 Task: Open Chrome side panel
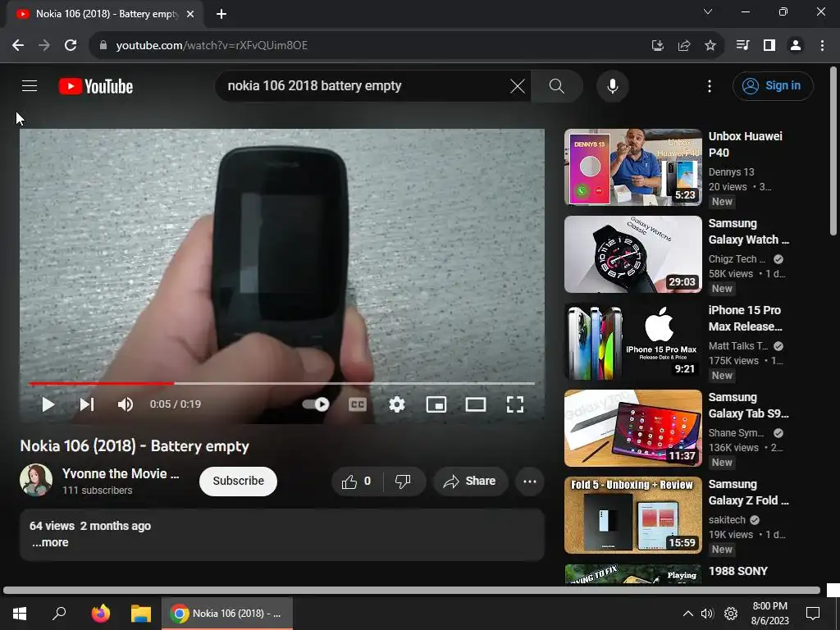coord(769,46)
